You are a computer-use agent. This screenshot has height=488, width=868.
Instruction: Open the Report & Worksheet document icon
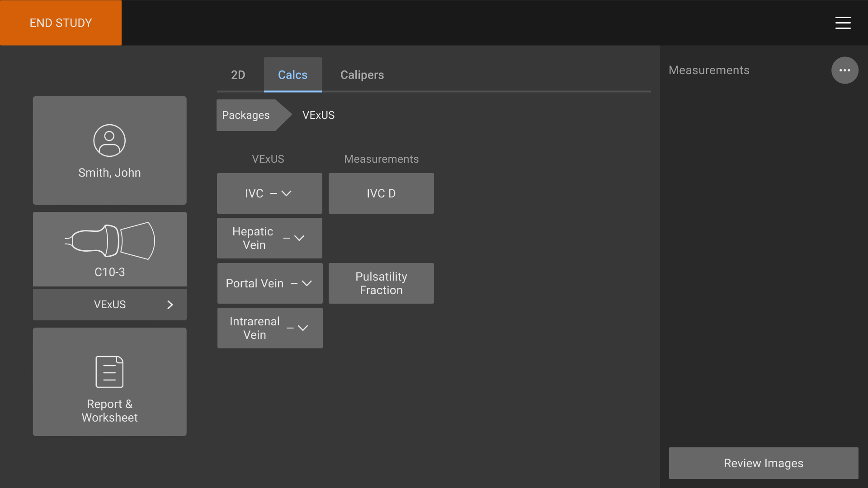109,371
